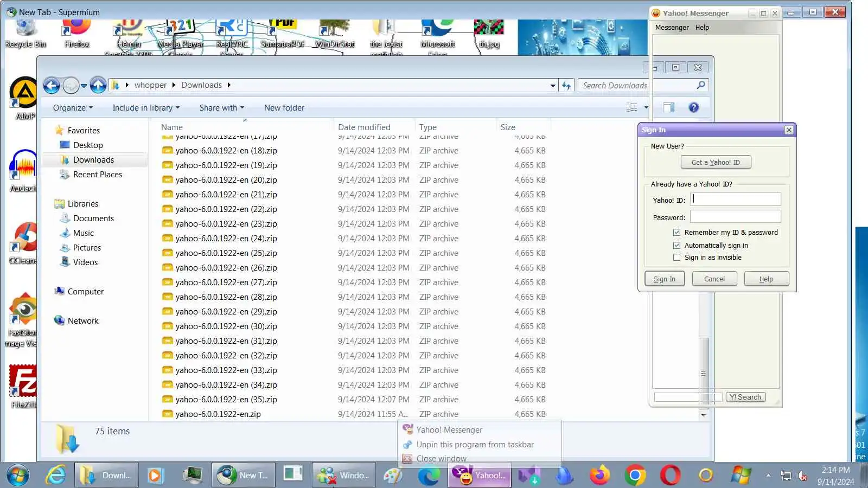This screenshot has height=488, width=868.
Task: Click scroll down arrow of file list
Action: 704,415
